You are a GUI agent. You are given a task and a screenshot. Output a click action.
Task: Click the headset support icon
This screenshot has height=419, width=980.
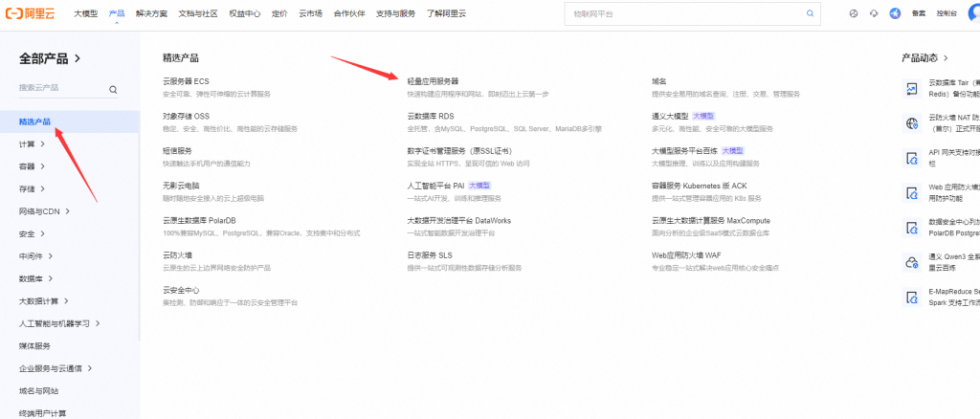point(874,13)
